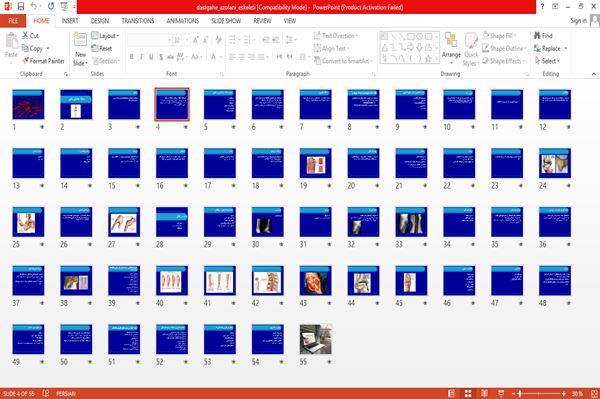Click the zoom in plus button

pyautogui.click(x=563, y=393)
